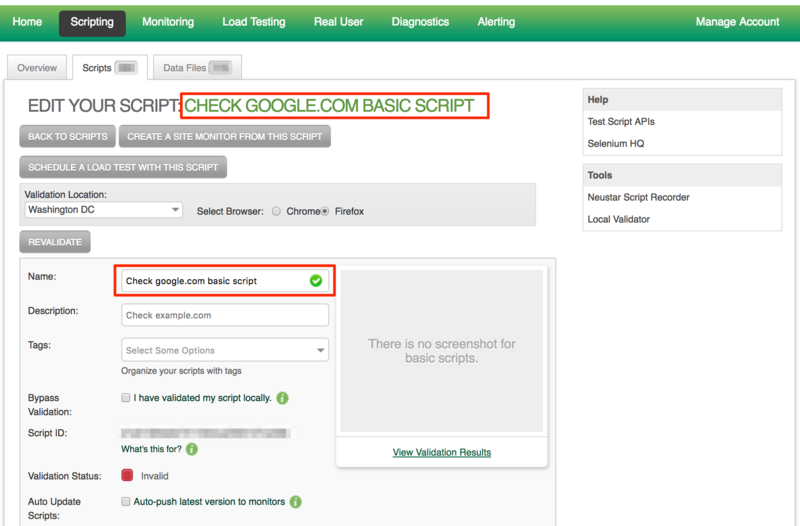Click the Revalidate button
Screen dimensions: 800x526
[x=55, y=242]
